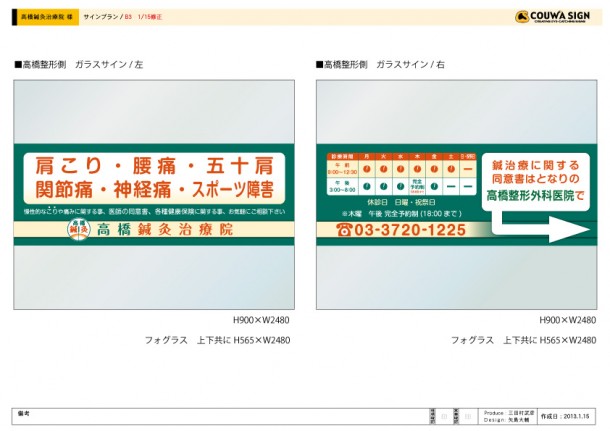Click the Monday morning orange circle mark

[x=366, y=169]
